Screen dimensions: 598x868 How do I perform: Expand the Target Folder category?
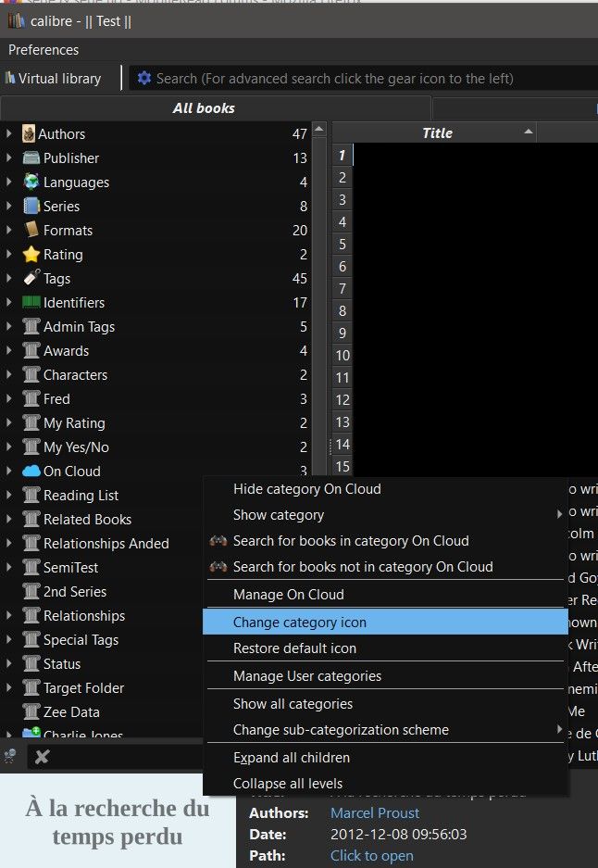(9, 687)
